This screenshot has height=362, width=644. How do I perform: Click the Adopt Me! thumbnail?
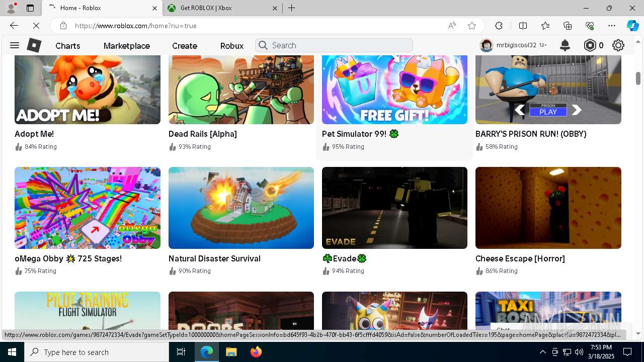tap(88, 89)
